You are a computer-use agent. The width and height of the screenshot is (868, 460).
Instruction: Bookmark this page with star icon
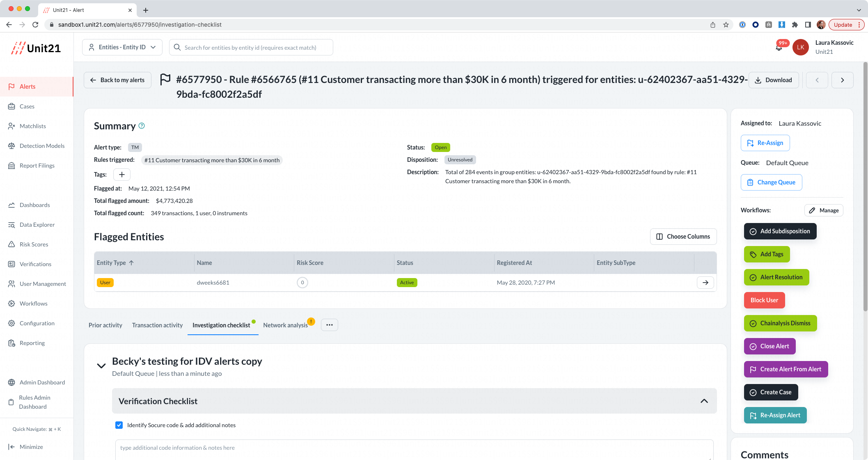(726, 25)
